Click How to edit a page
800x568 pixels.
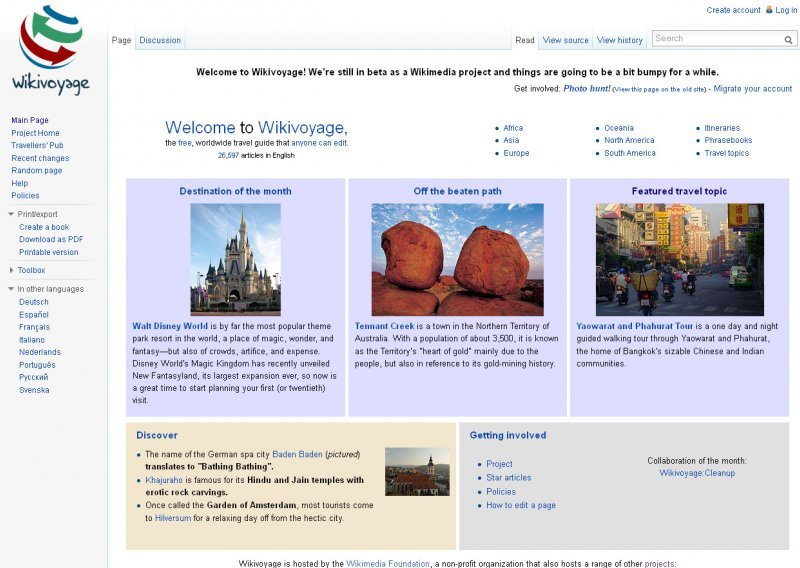521,505
